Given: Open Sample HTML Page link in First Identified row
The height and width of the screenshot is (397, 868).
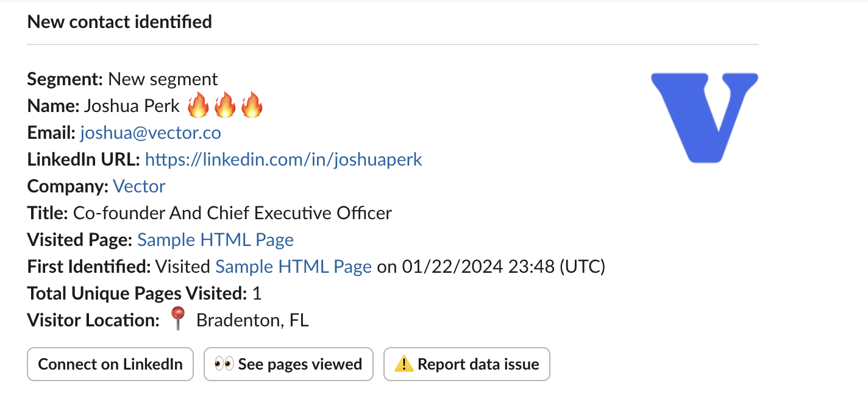Looking at the screenshot, I should (293, 267).
